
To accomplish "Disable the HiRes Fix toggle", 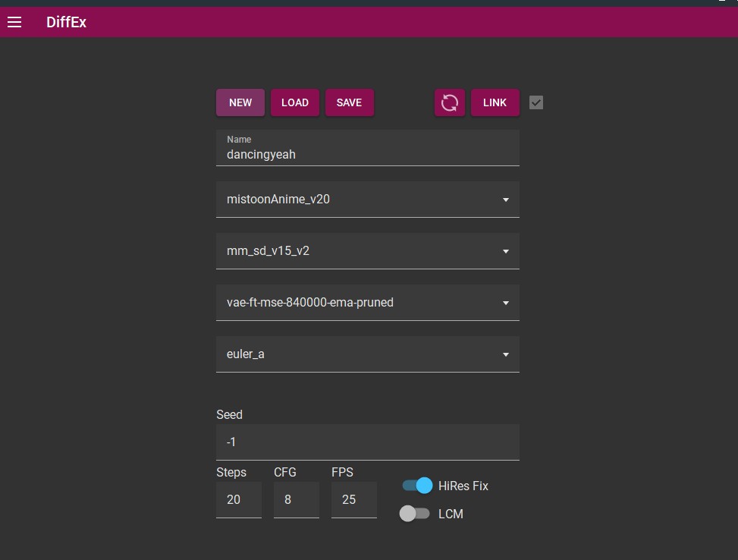I will (x=417, y=486).
